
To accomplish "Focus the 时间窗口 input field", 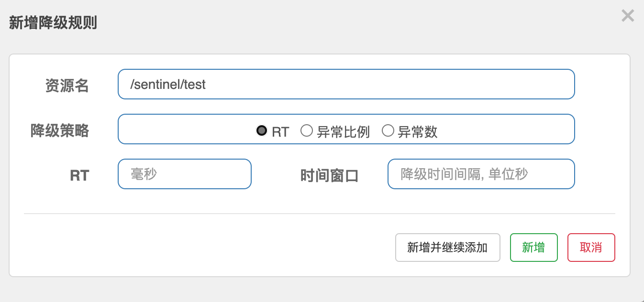I will [x=481, y=174].
